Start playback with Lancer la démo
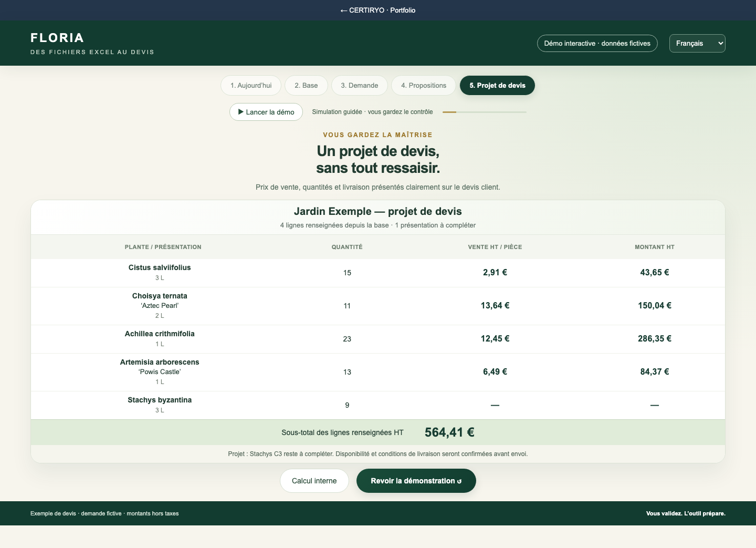756x548 pixels. point(266,112)
